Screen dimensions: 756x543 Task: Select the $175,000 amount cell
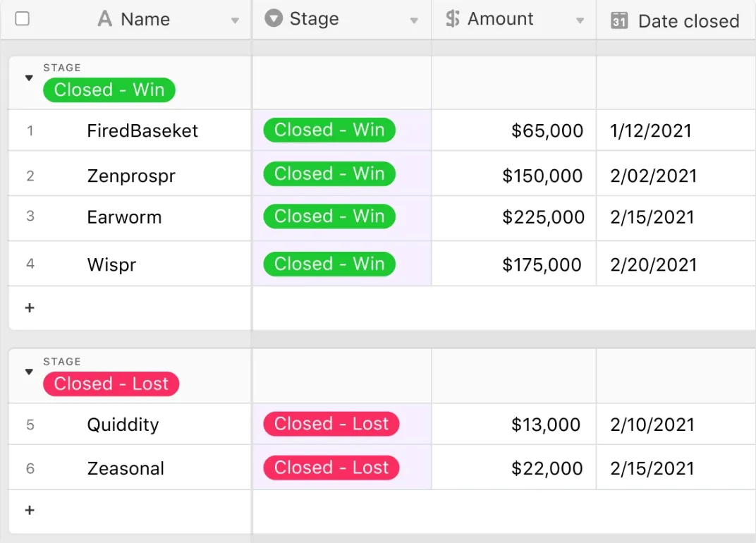(x=514, y=264)
